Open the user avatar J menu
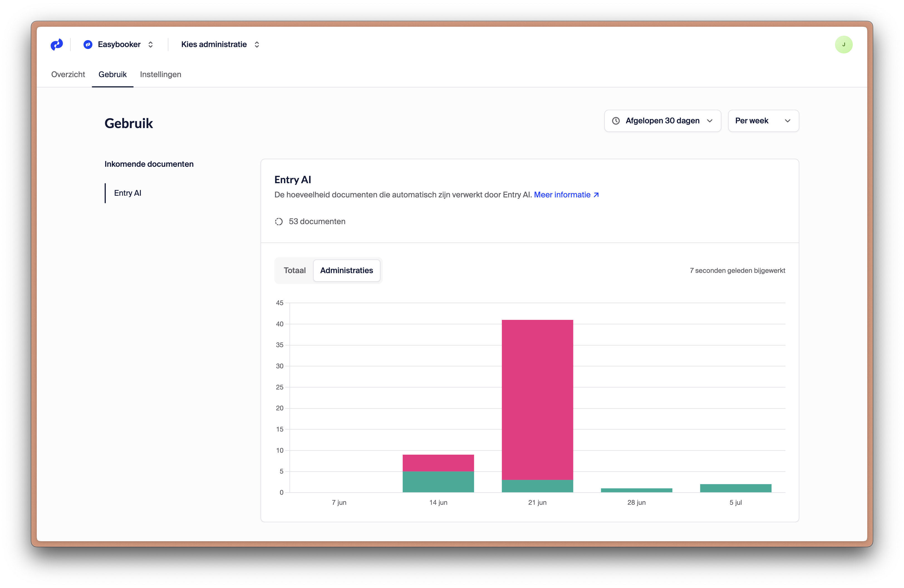 pyautogui.click(x=843, y=45)
